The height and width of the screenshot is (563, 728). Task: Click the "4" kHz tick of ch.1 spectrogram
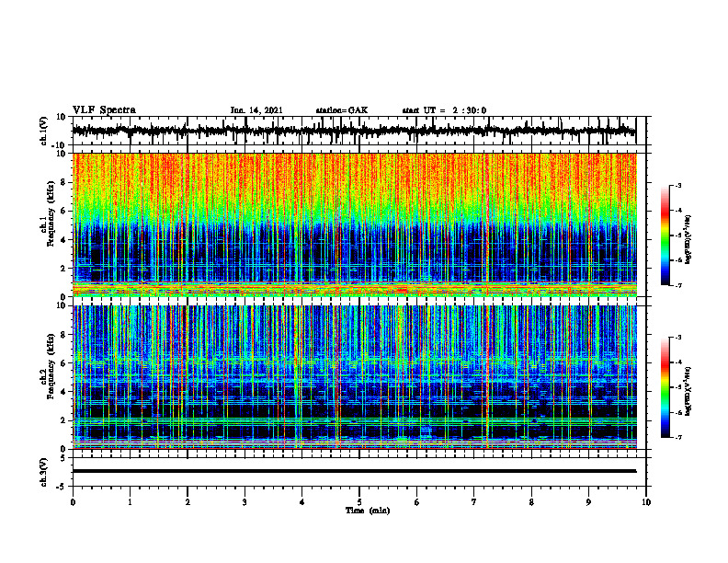[x=63, y=240]
